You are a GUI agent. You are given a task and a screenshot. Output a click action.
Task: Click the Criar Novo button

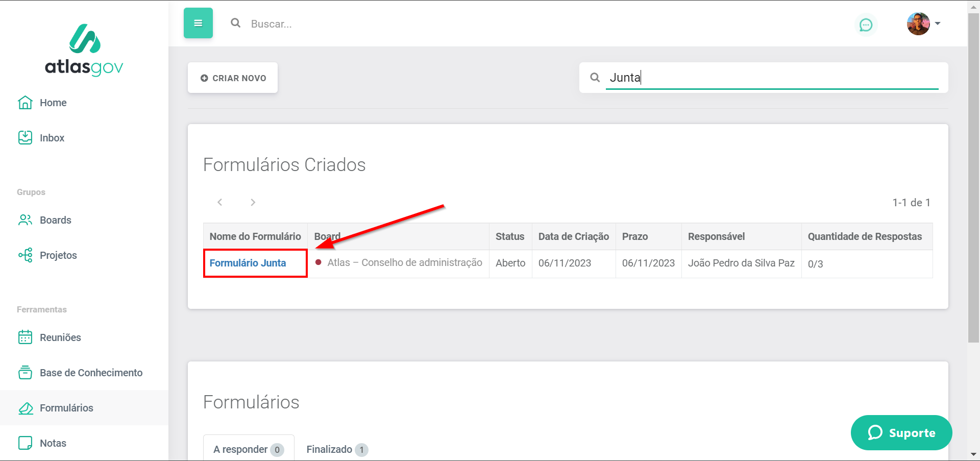tap(233, 78)
